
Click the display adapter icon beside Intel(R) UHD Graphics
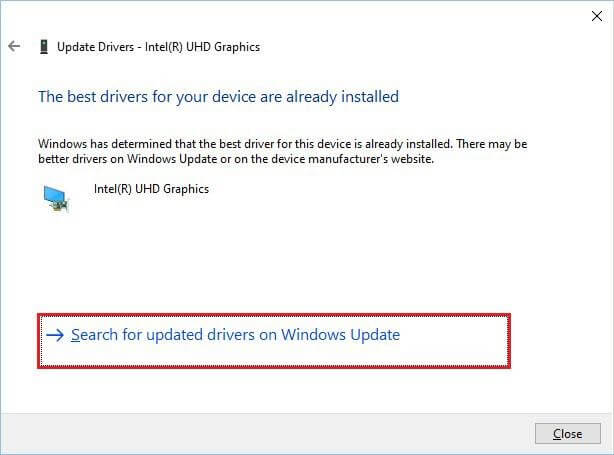[x=55, y=198]
